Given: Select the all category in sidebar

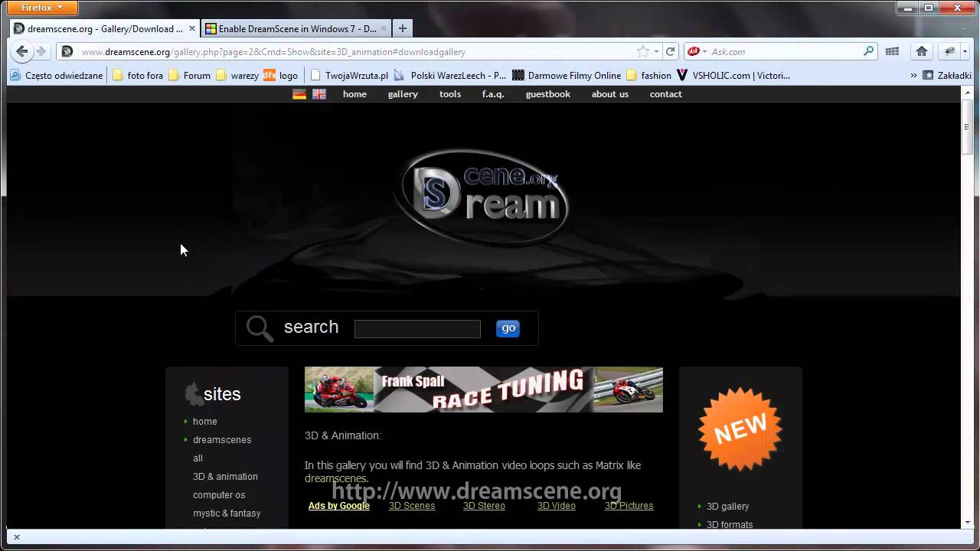Looking at the screenshot, I should coord(198,458).
